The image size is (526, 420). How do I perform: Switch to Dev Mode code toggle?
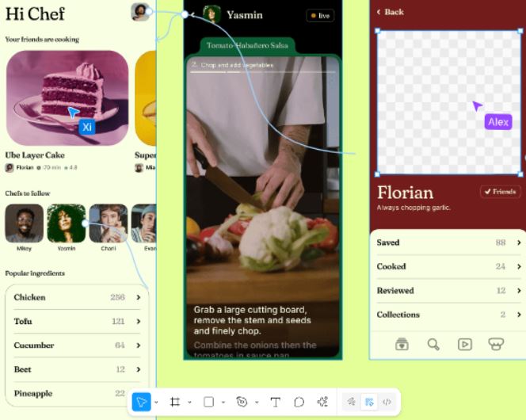387,402
